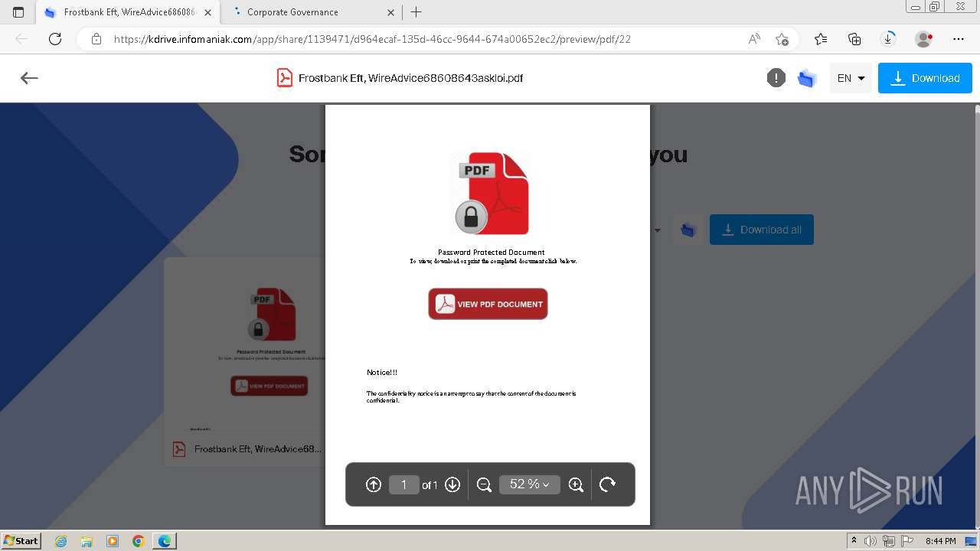Click the browser Back arrow
Image resolution: width=980 pixels, height=551 pixels.
click(x=21, y=39)
